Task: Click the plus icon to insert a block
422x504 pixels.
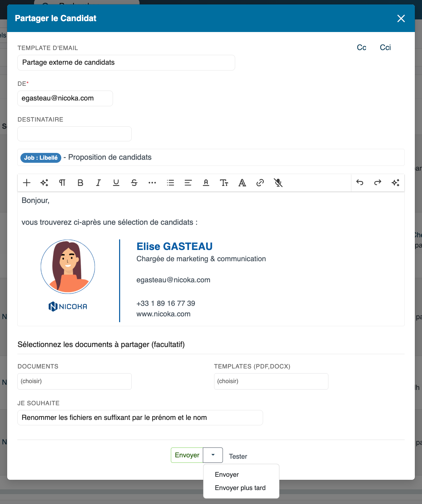Action: (27, 183)
